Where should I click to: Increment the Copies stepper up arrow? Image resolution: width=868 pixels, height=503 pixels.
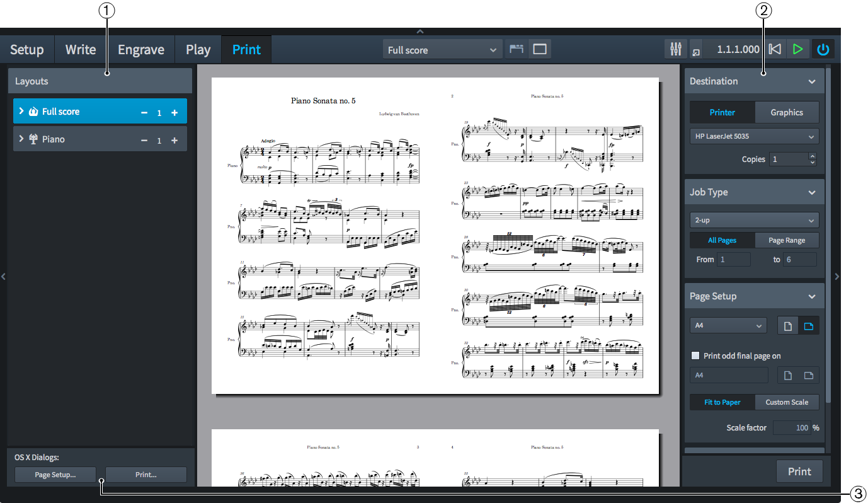click(813, 156)
